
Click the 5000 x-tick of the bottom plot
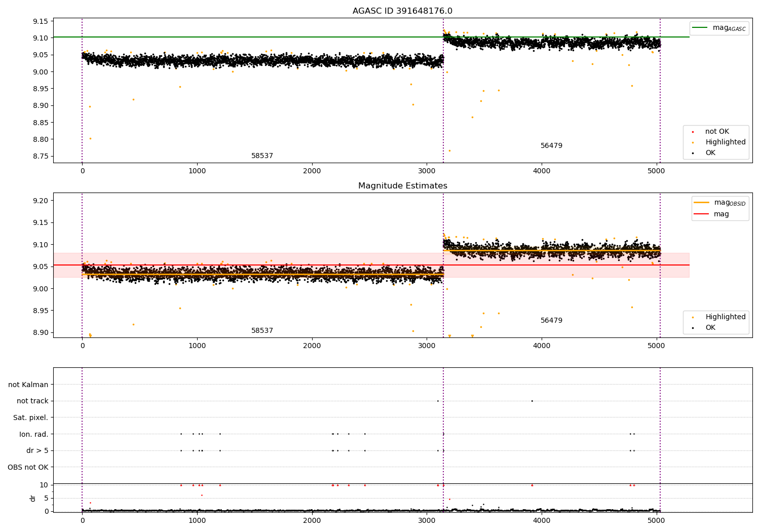click(657, 520)
